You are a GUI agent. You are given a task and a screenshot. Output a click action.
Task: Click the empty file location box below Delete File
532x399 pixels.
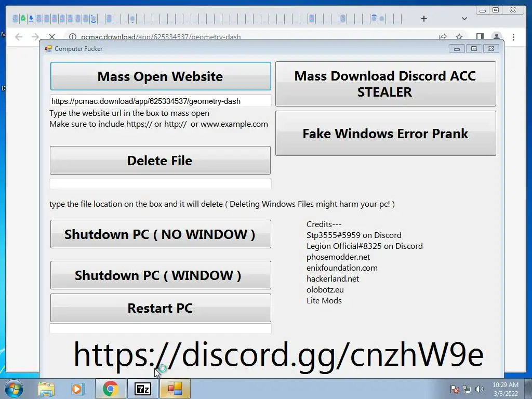coord(161,184)
